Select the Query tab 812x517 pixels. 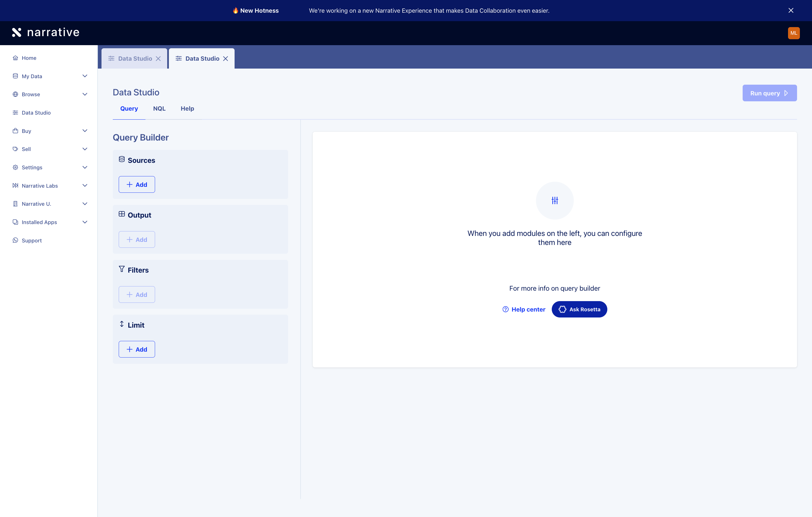pyautogui.click(x=129, y=108)
